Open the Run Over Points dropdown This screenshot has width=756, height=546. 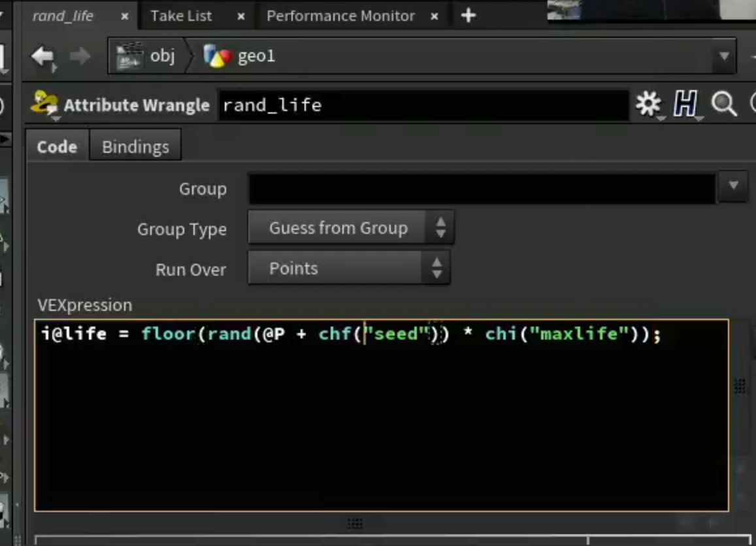[348, 268]
